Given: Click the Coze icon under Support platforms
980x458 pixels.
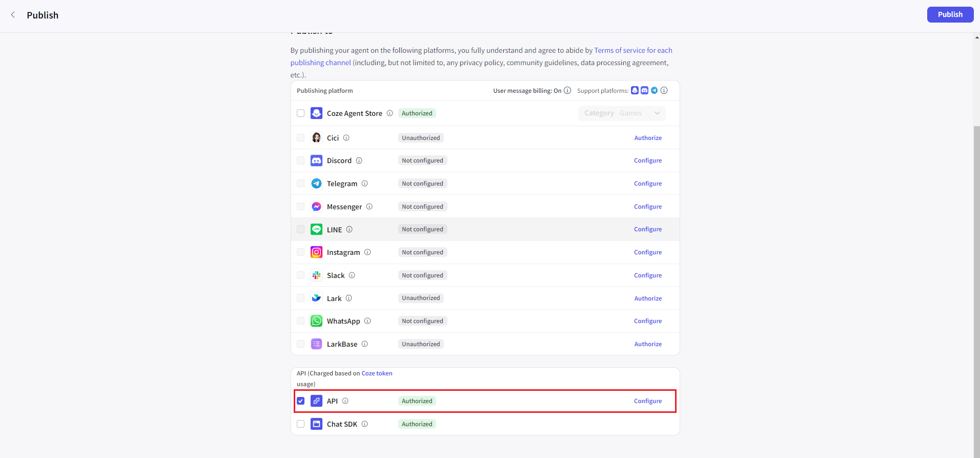Looking at the screenshot, I should tap(635, 90).
